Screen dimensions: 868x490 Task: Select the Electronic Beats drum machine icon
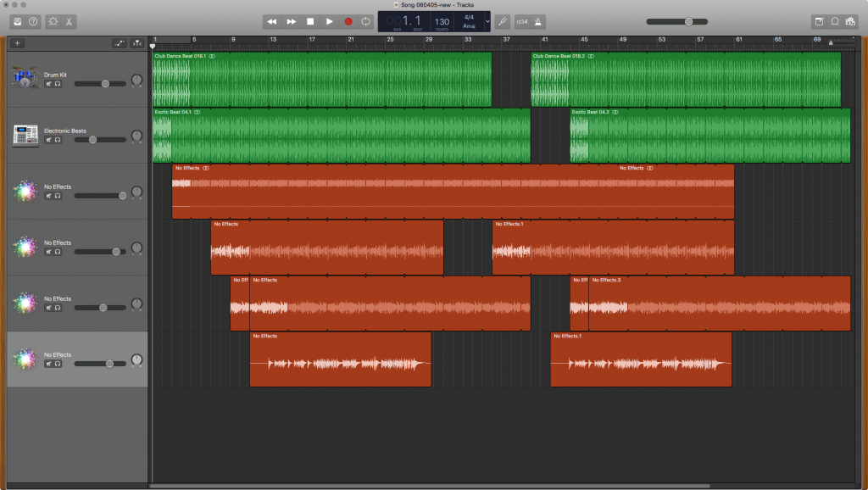[25, 135]
